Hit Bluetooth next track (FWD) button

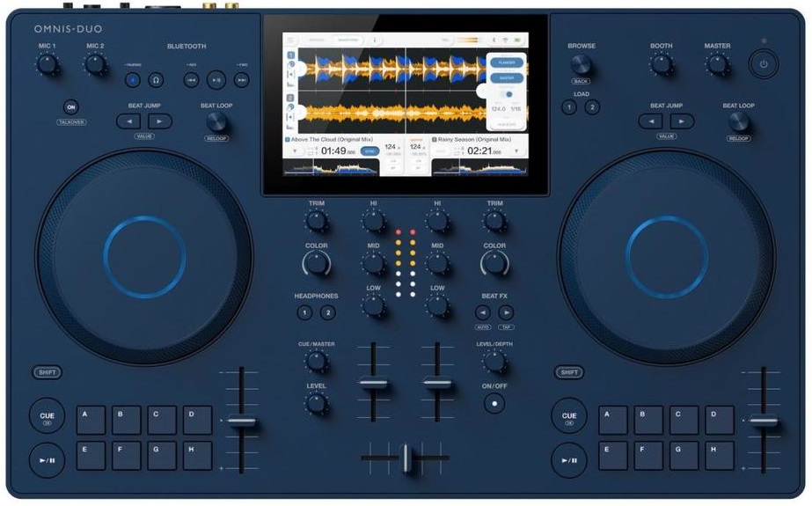tap(241, 80)
